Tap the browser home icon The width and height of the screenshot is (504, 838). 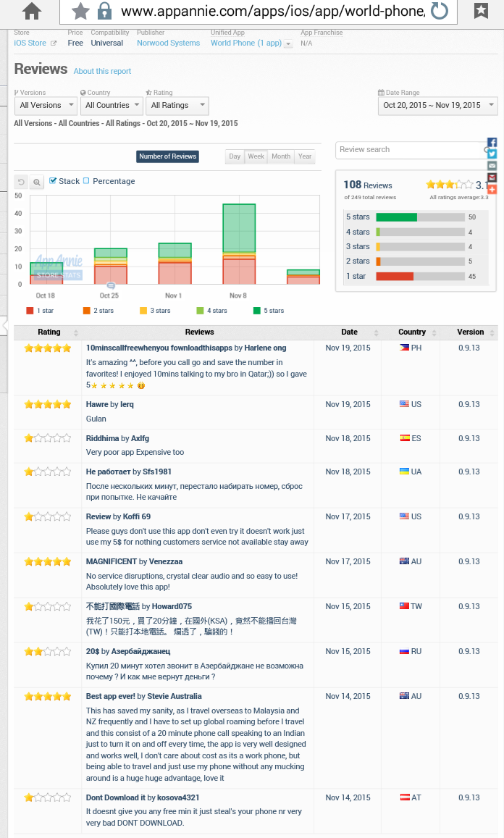point(32,11)
